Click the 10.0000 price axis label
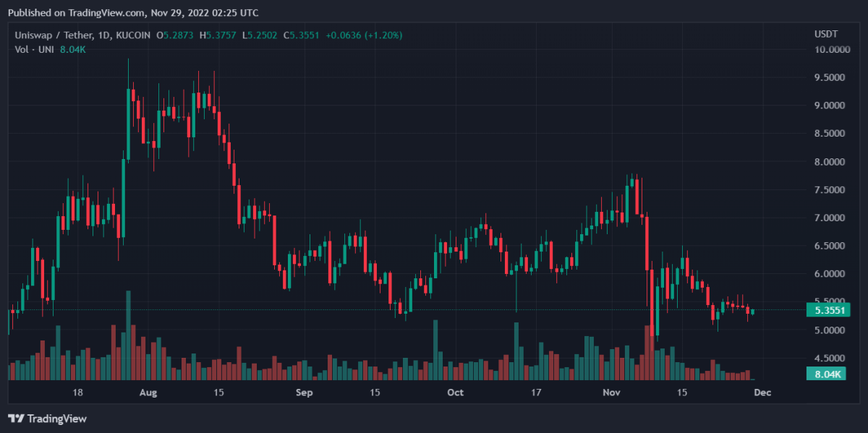The width and height of the screenshot is (868, 433). coord(830,50)
